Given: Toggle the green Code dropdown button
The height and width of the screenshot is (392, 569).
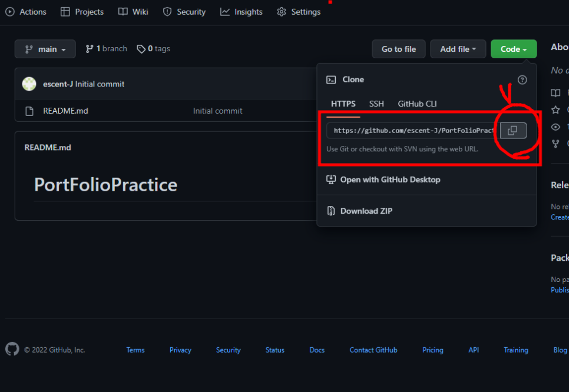Looking at the screenshot, I should (x=514, y=49).
